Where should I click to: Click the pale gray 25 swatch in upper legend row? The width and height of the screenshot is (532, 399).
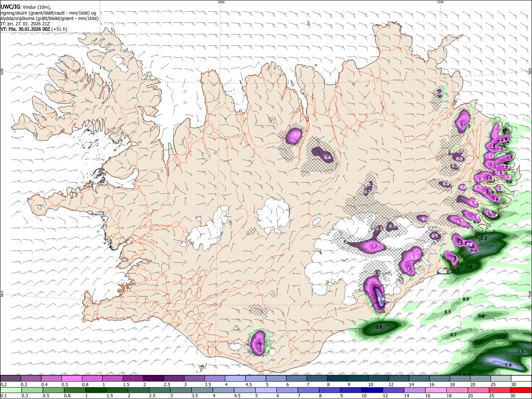(x=501, y=379)
